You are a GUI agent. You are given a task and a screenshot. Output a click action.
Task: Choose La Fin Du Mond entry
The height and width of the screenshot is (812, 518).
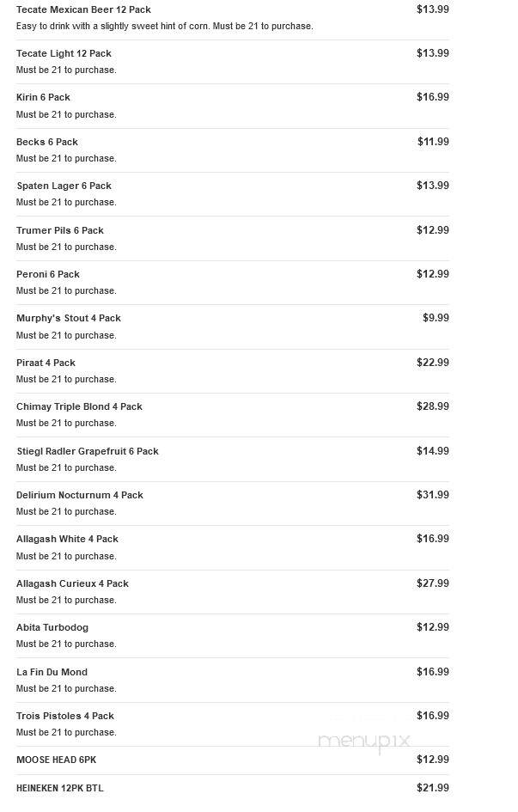tap(232, 681)
